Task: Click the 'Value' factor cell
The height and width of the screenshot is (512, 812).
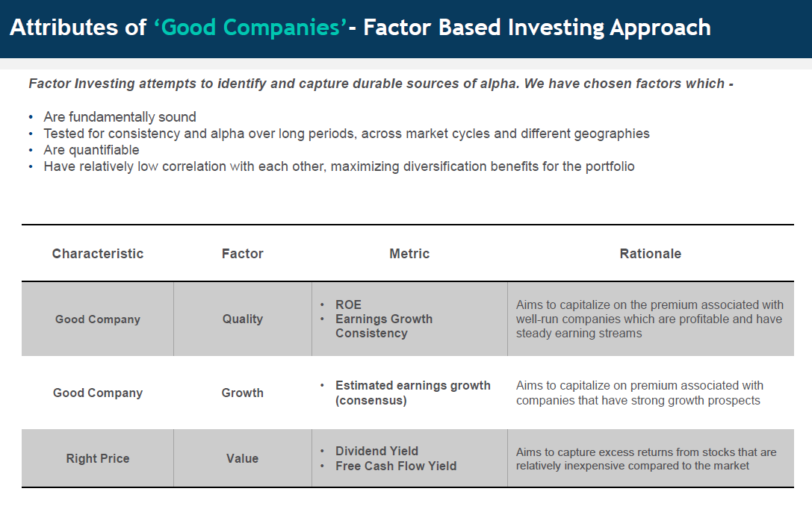Action: click(x=243, y=459)
